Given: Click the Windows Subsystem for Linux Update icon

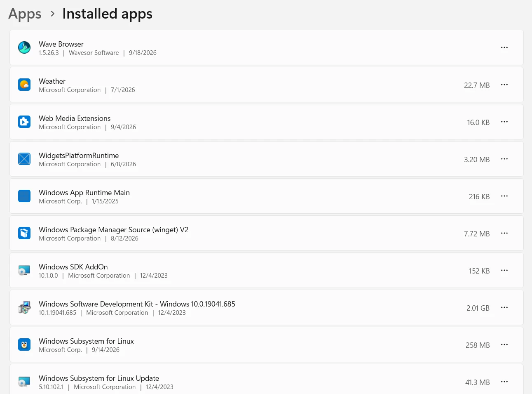Looking at the screenshot, I should point(24,382).
